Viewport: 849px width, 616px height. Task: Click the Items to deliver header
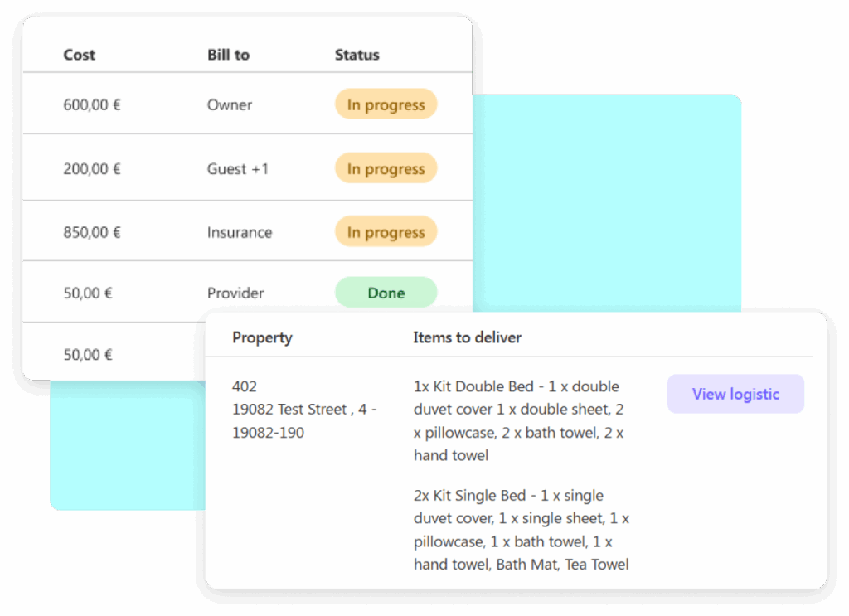tap(467, 337)
